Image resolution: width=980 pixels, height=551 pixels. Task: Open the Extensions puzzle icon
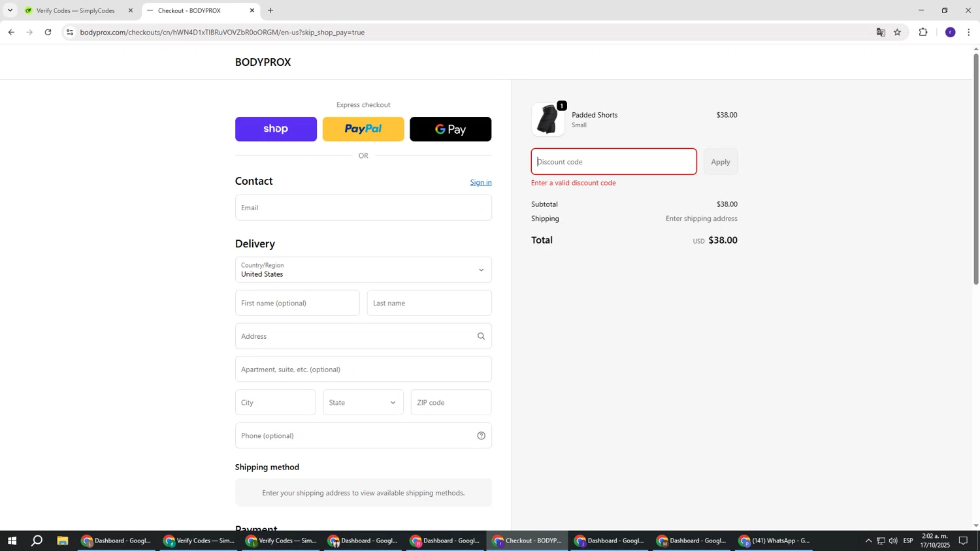[923, 32]
